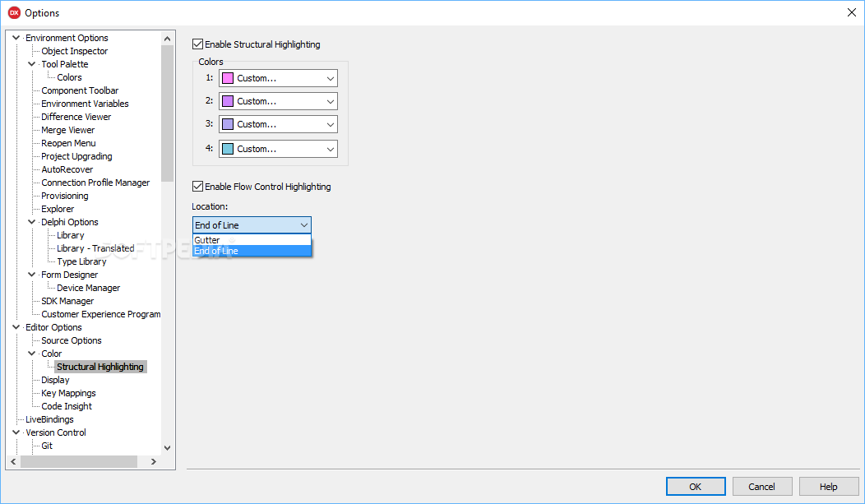Select Library under Delphi Options
Image resolution: width=865 pixels, height=504 pixels.
coord(71,235)
